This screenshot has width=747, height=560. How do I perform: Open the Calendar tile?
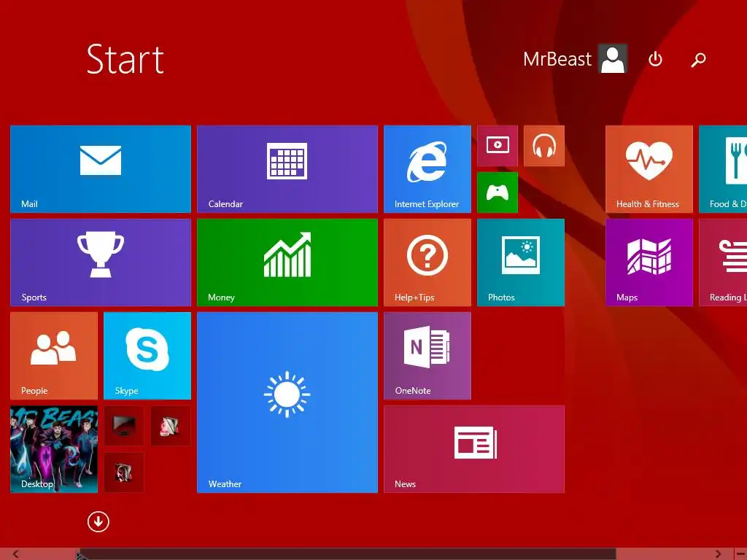point(287,169)
